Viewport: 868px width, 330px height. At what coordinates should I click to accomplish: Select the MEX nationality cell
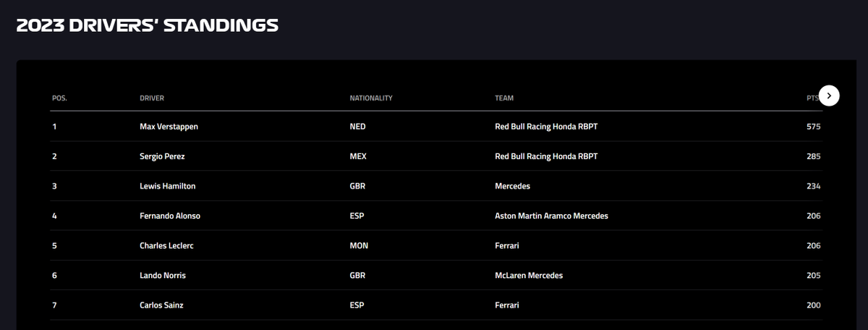[x=359, y=156]
